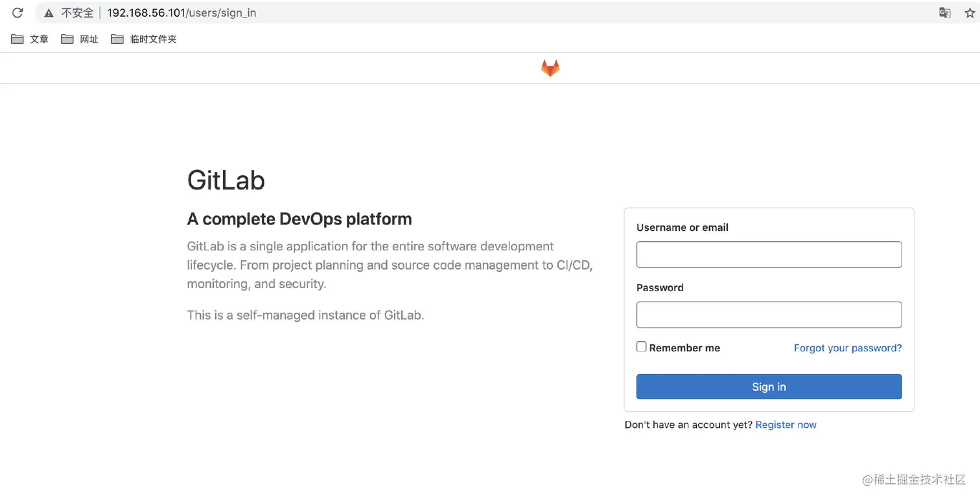Open the 临时文件夹 bookmarks folder
This screenshot has height=500, width=980.
144,39
